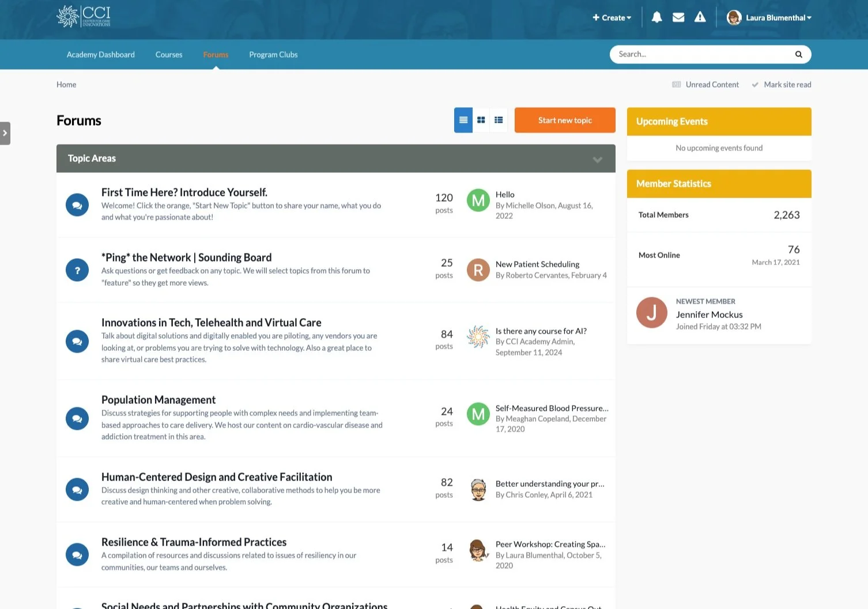Click the CCI logo in header
Image resolution: width=868 pixels, height=609 pixels.
(x=84, y=17)
